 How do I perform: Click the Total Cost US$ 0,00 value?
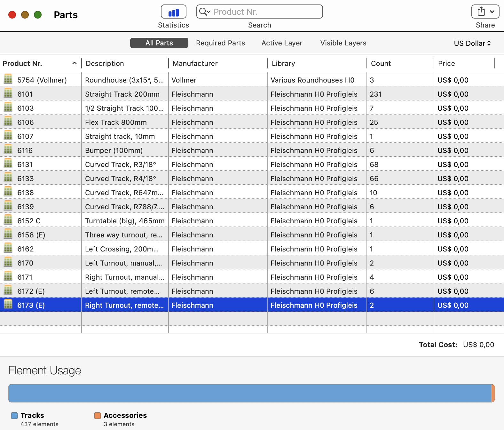pos(478,345)
